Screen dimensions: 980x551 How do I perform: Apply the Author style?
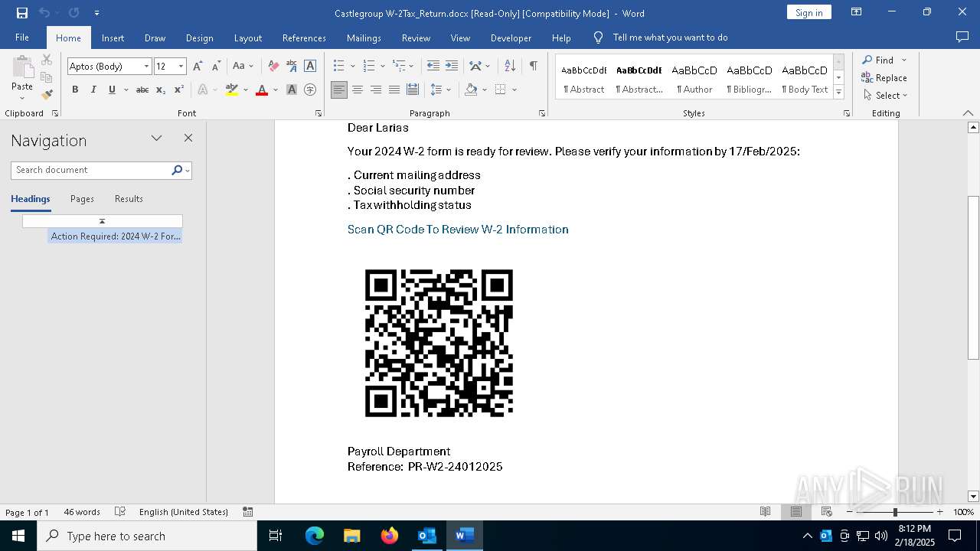694,78
